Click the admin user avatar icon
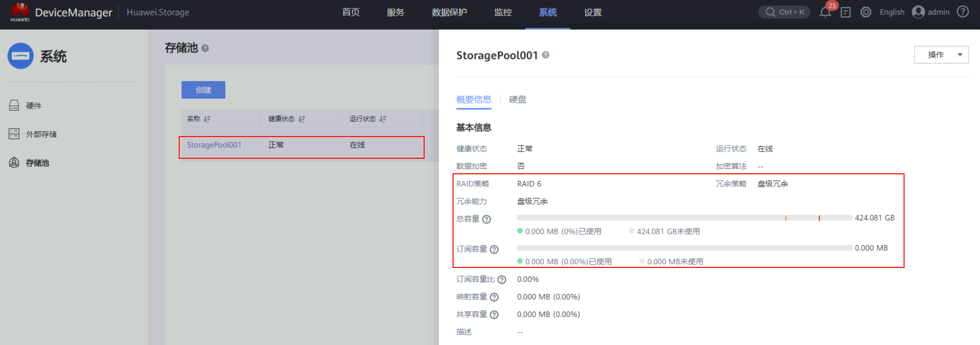Image resolution: width=980 pixels, height=345 pixels. tap(918, 12)
